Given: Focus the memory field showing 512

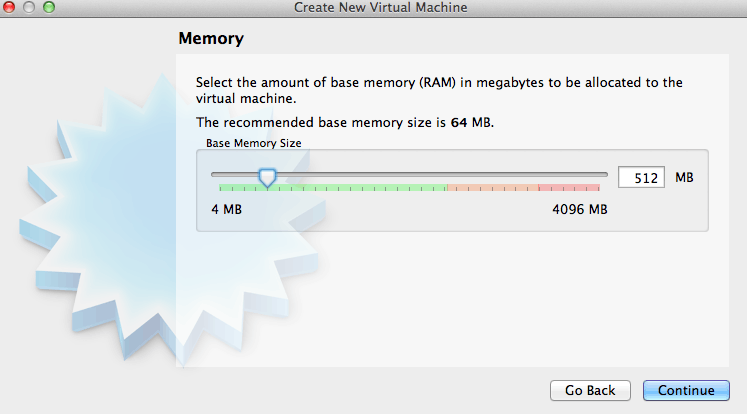Looking at the screenshot, I should [641, 178].
